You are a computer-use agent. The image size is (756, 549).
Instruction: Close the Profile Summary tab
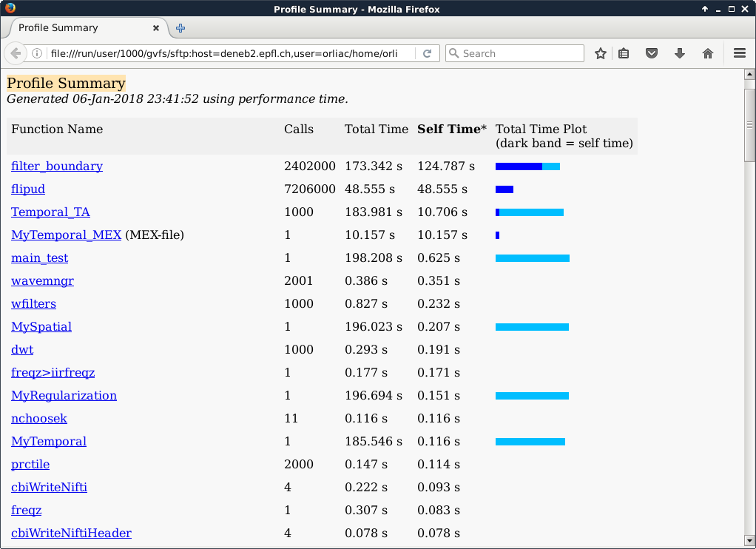[157, 28]
